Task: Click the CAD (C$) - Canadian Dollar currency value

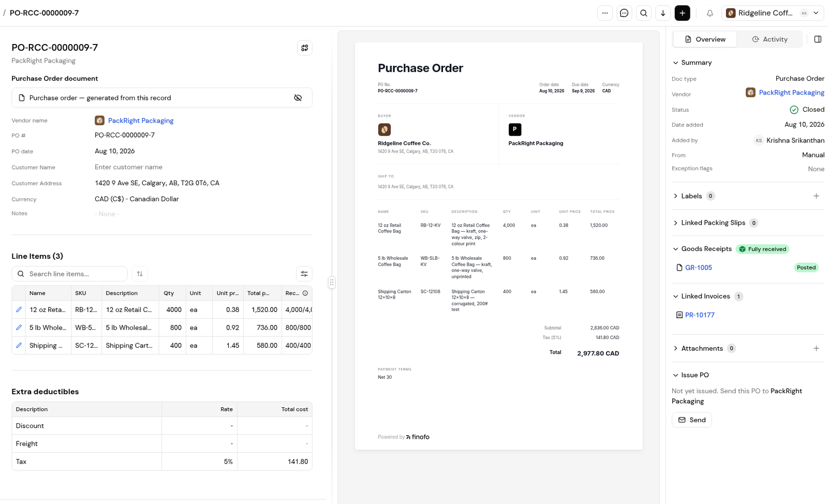Action: [137, 199]
